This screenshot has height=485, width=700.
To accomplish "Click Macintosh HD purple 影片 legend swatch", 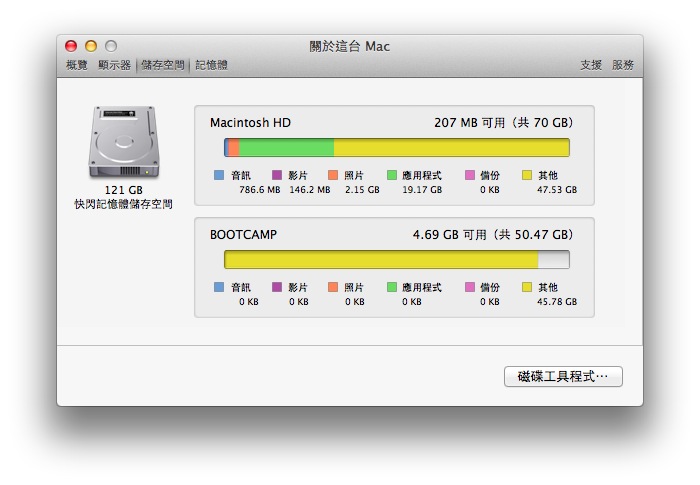I will click(x=278, y=175).
